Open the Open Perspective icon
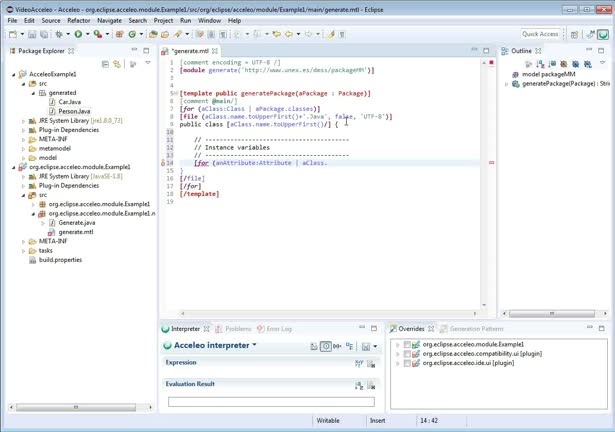615x432 pixels. point(574,35)
